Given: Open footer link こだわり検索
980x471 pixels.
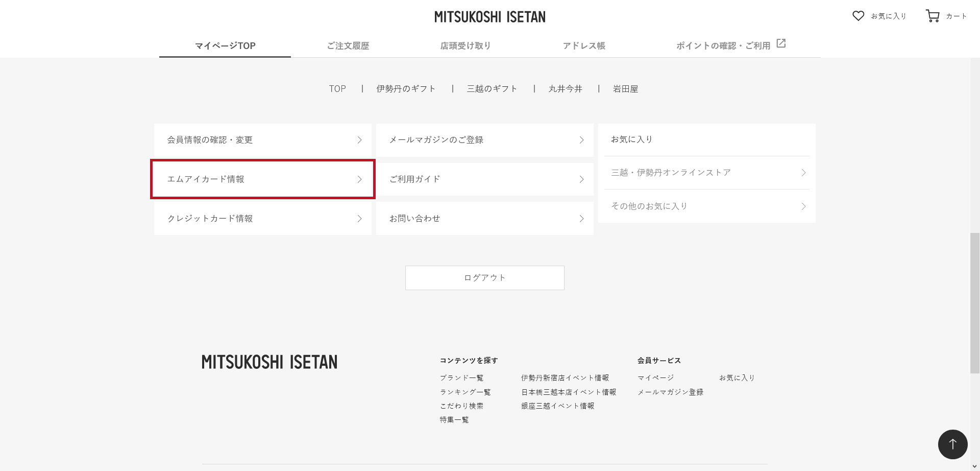Looking at the screenshot, I should (461, 406).
